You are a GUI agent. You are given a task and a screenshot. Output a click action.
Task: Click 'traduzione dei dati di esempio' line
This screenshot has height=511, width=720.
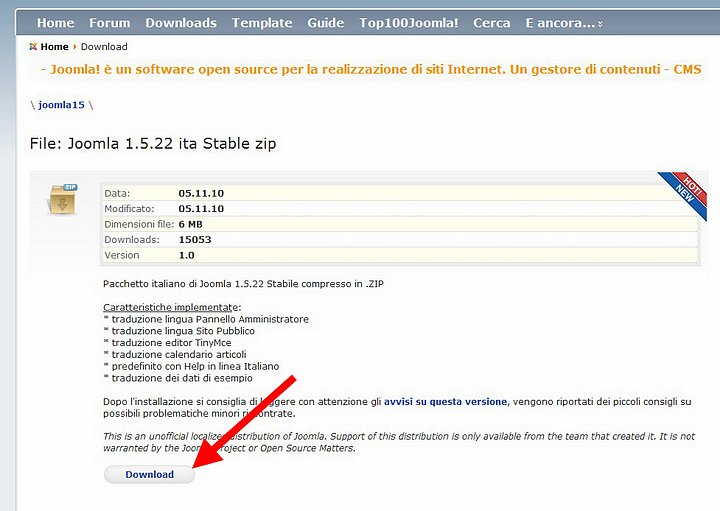click(x=178, y=378)
